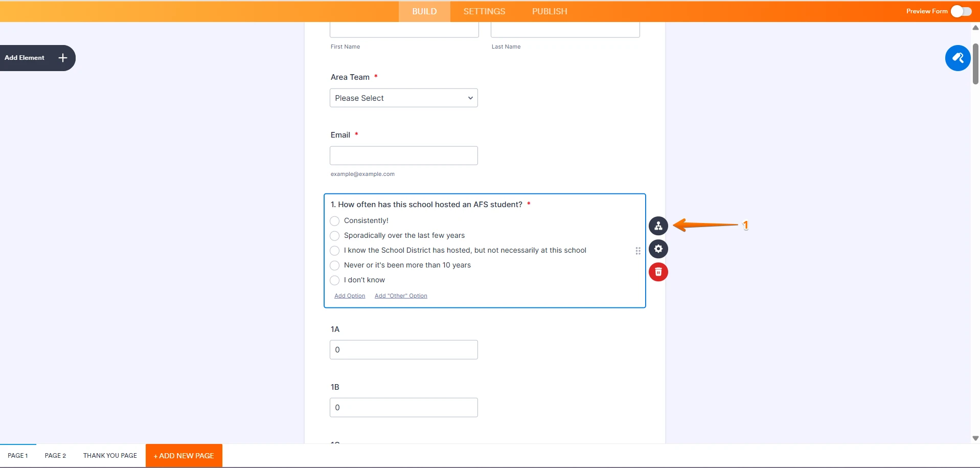Grab the drag handle dots beside the question

pos(638,251)
